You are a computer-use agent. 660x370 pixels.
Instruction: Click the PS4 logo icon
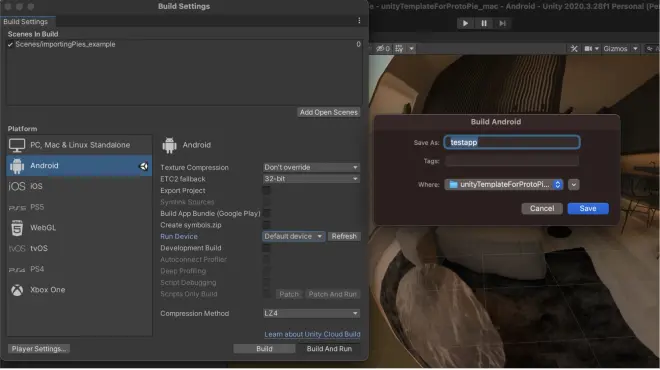(x=17, y=270)
